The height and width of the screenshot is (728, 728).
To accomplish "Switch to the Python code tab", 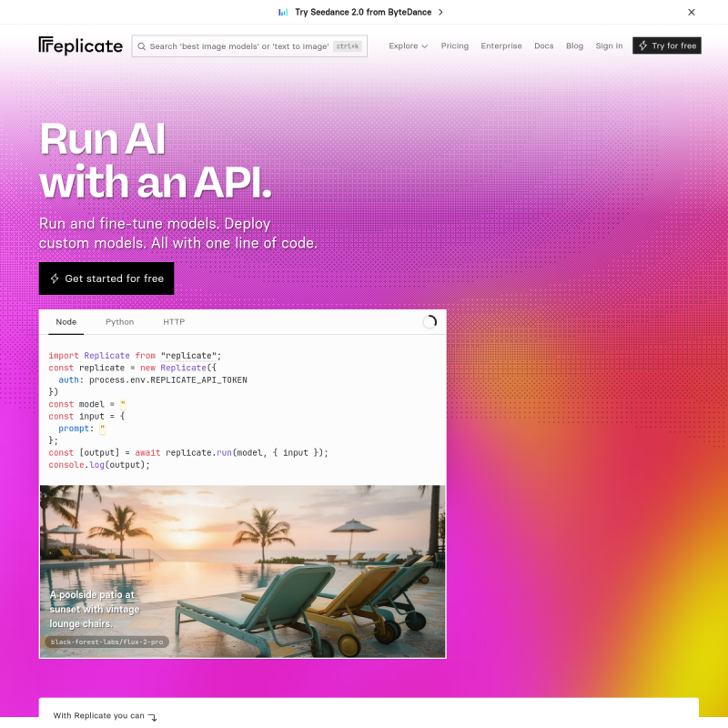I will coord(119,322).
